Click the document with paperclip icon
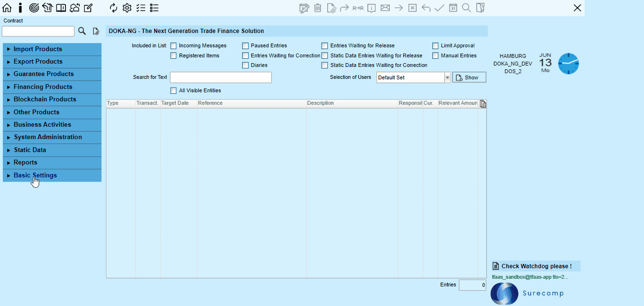 (331, 8)
